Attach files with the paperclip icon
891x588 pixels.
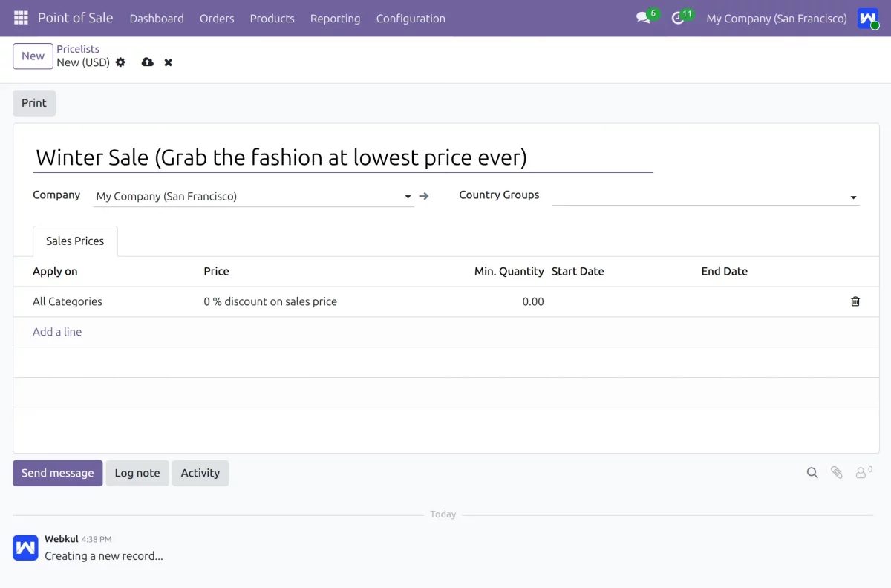(837, 473)
